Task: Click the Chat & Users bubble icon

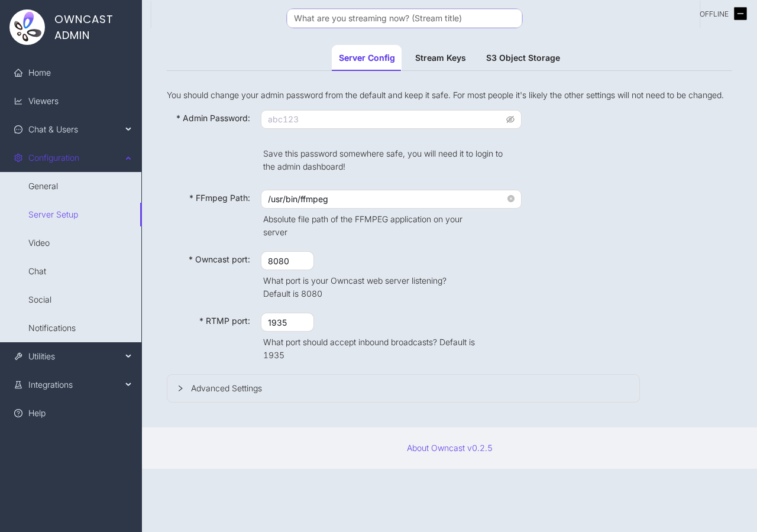Action: [18, 129]
